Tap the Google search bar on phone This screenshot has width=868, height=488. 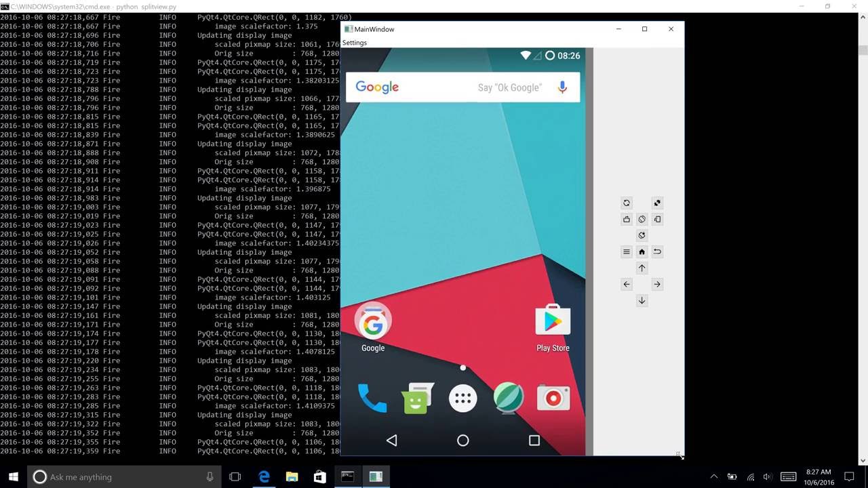pos(462,87)
